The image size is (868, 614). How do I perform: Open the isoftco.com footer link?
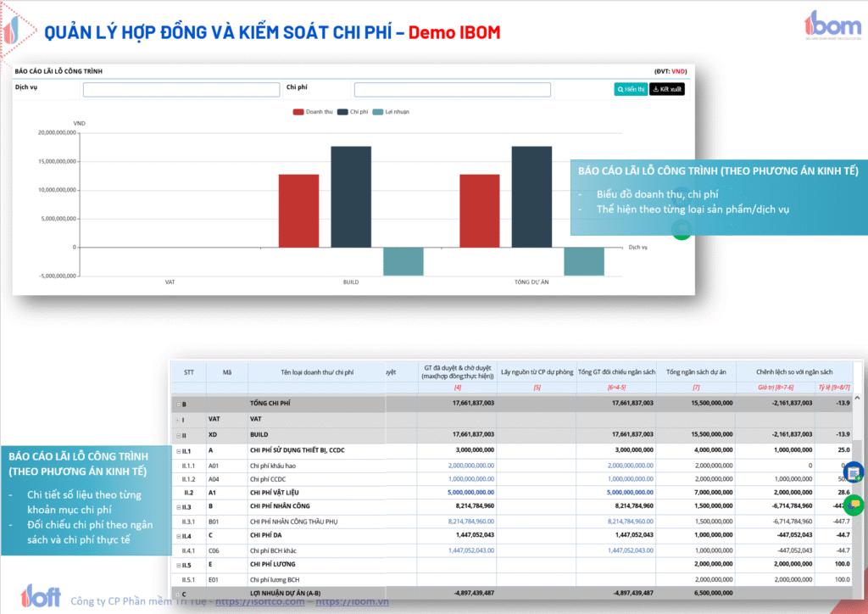click(x=265, y=600)
